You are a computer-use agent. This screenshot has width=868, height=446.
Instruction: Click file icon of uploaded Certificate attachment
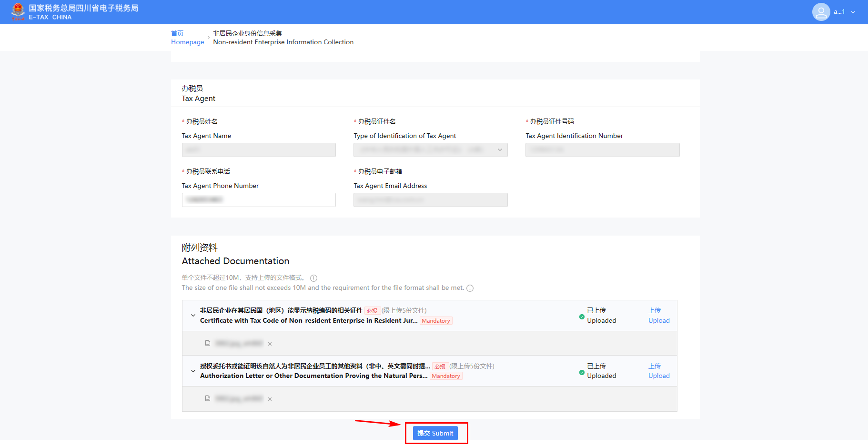coord(208,343)
